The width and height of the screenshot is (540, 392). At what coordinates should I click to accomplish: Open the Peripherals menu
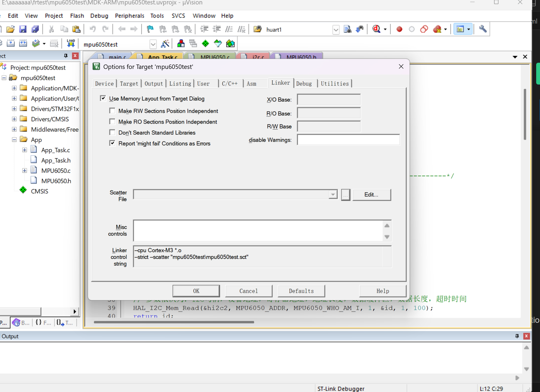(130, 16)
